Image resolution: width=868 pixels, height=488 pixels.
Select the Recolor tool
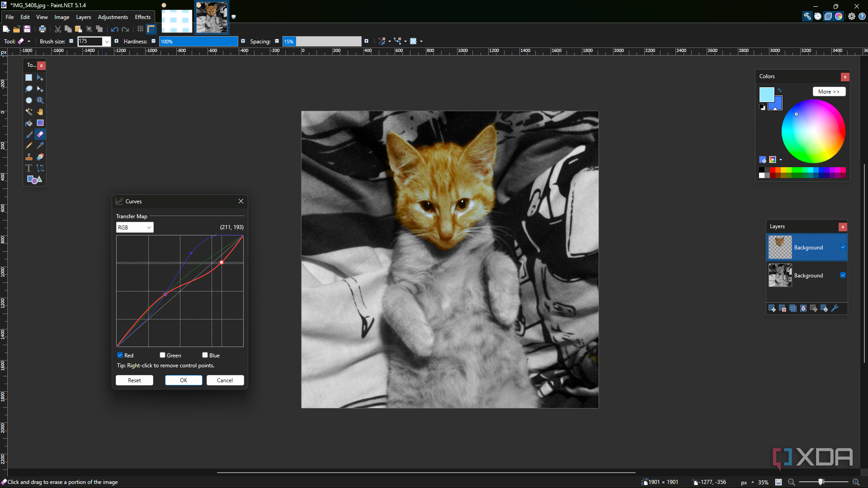40,157
